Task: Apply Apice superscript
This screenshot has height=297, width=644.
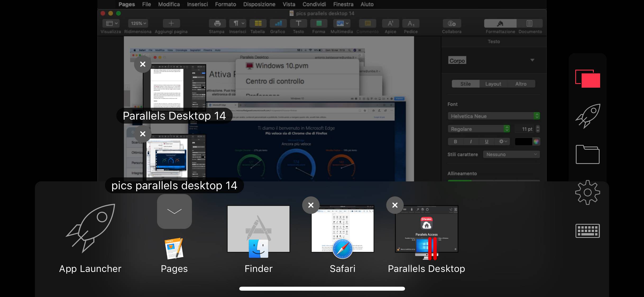Action: point(390,23)
